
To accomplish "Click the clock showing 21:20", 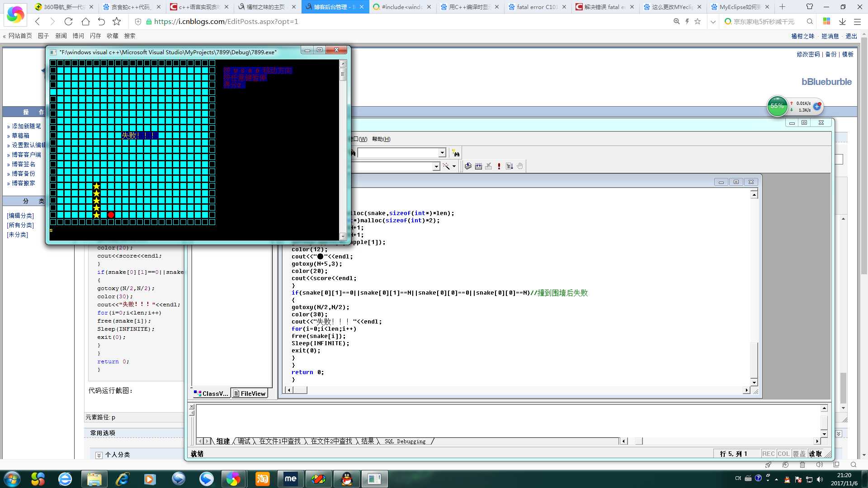I will [844, 475].
